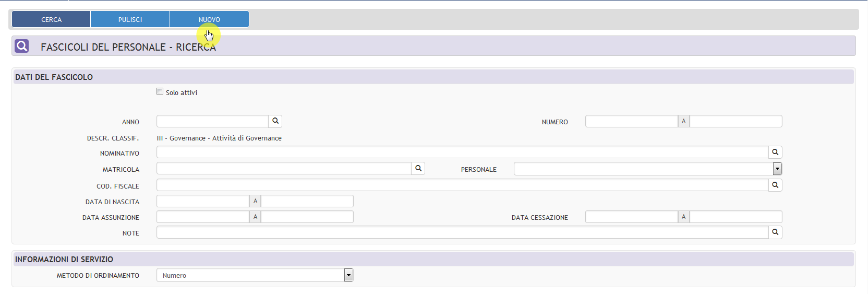Select the MATRICOLA input box
The width and height of the screenshot is (868, 294).
[284, 169]
